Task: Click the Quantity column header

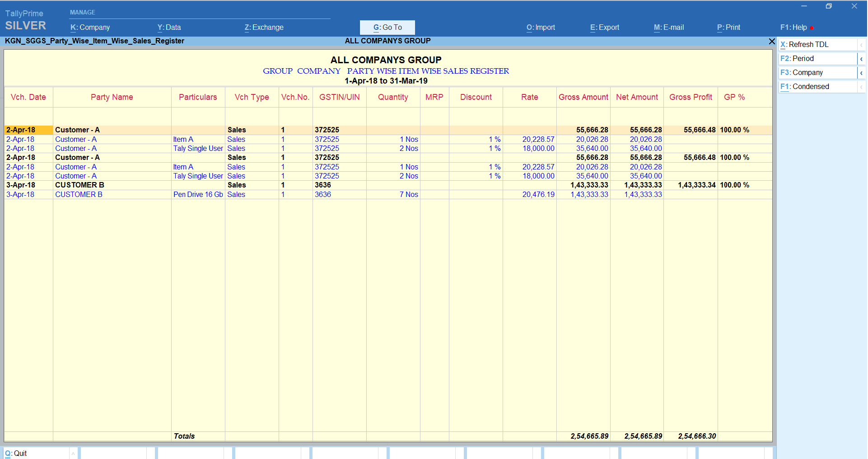Action: [393, 97]
